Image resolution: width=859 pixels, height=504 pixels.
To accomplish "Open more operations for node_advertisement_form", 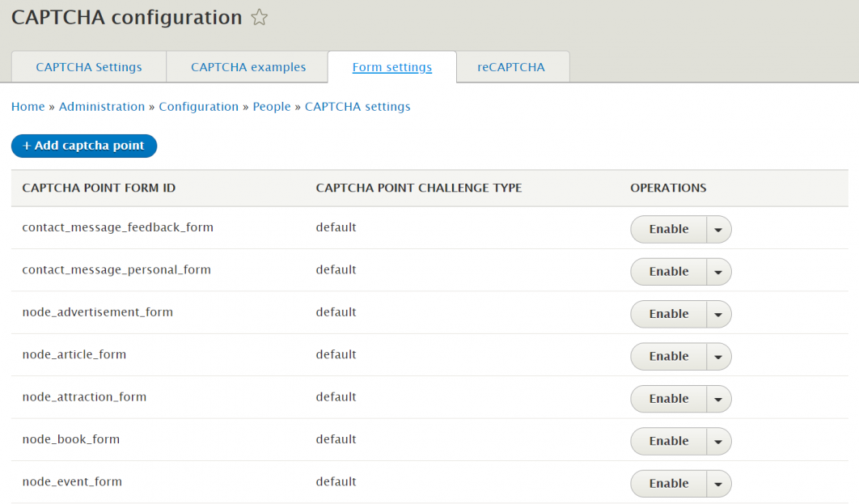I will tap(718, 314).
